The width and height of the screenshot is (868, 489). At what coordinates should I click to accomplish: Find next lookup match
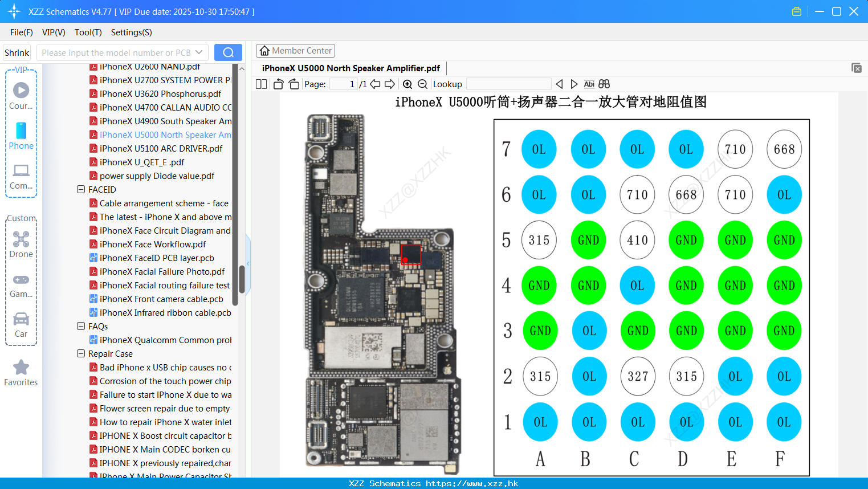point(574,84)
